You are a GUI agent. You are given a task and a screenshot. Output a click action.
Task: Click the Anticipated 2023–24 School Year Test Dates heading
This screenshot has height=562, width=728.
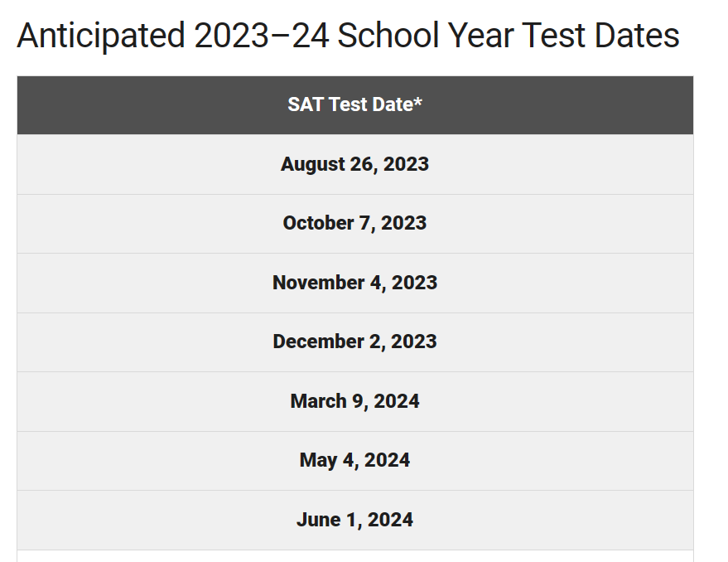(348, 36)
